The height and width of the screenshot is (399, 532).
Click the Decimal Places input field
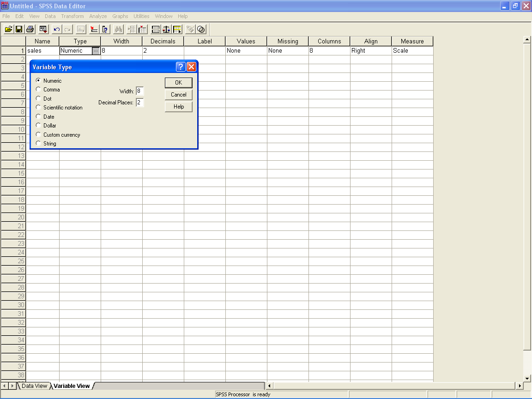click(140, 102)
